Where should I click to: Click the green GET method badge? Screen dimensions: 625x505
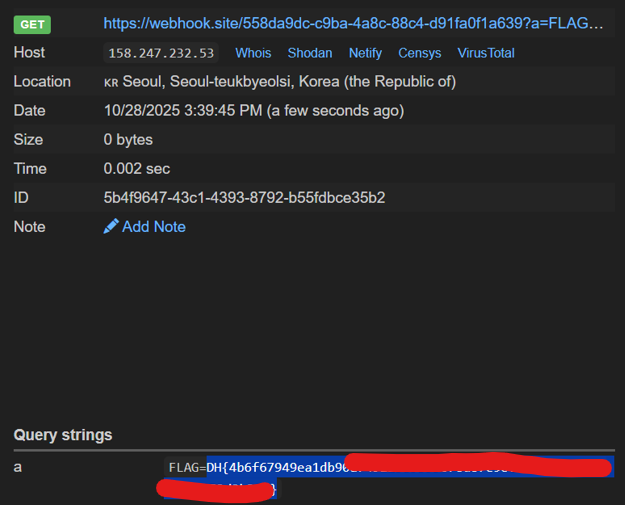pos(32,23)
